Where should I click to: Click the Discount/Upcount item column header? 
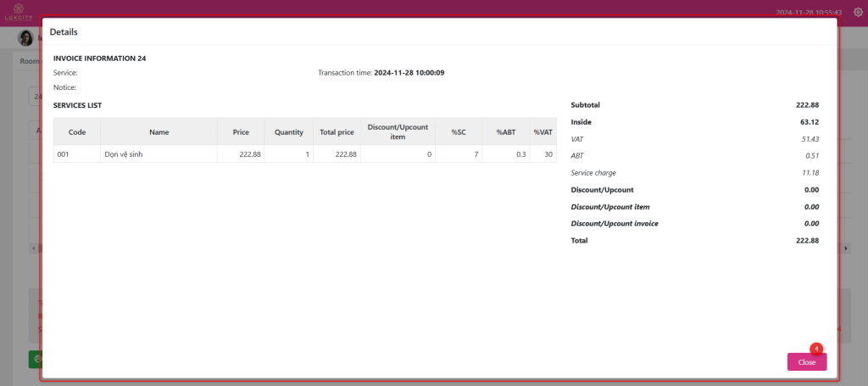point(398,131)
